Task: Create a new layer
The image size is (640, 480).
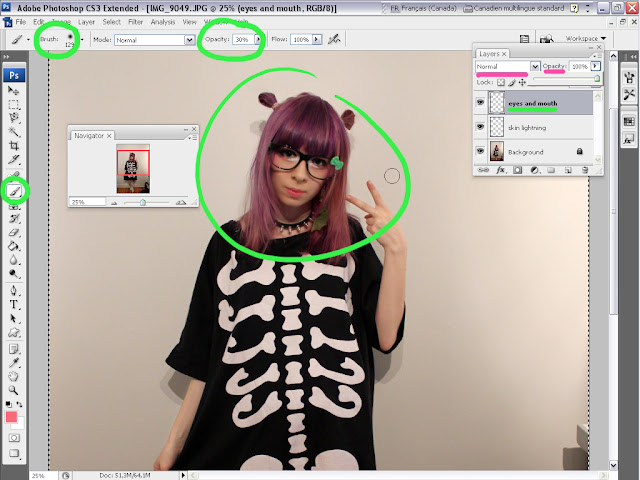Action: pos(568,170)
